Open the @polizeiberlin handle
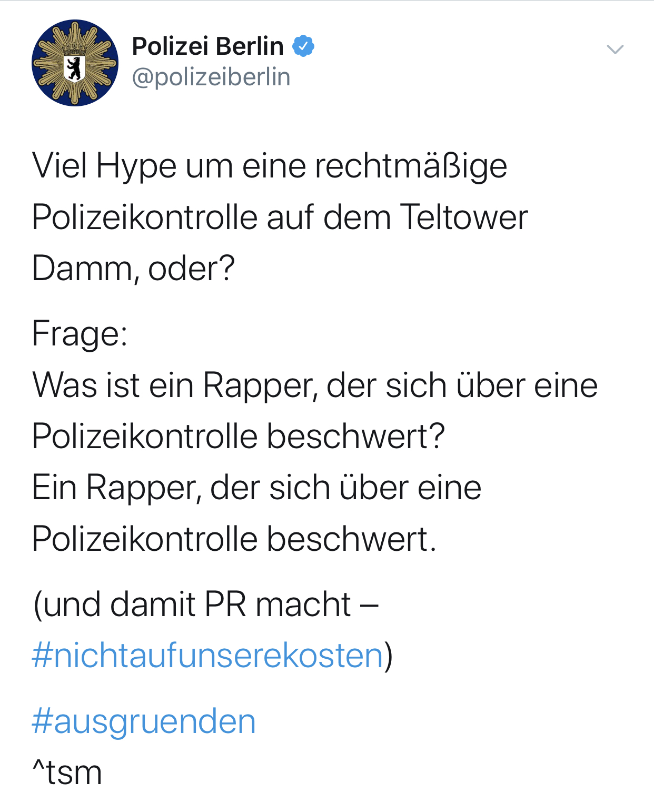 (211, 77)
